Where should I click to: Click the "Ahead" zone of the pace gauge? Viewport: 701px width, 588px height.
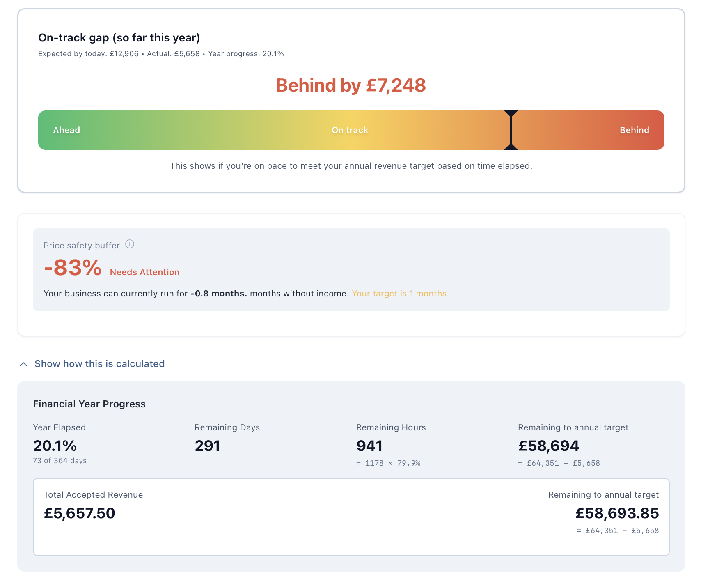pyautogui.click(x=66, y=130)
